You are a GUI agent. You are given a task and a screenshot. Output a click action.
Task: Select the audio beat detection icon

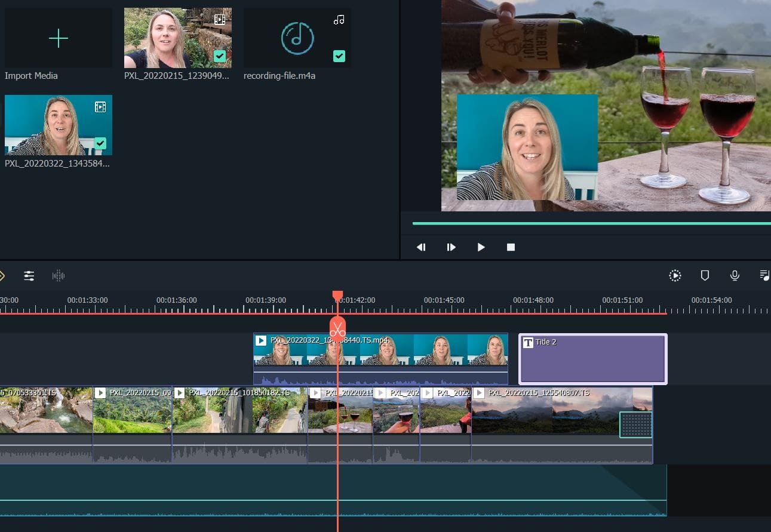(x=58, y=275)
